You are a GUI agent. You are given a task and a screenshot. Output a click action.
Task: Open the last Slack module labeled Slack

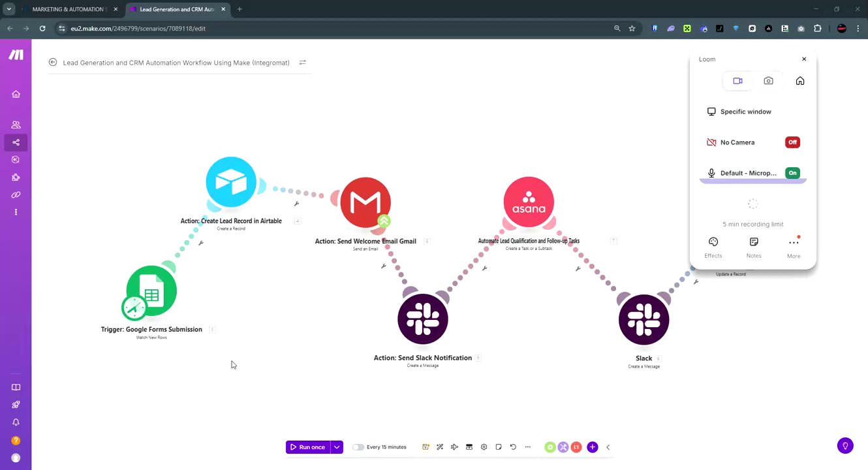point(644,319)
